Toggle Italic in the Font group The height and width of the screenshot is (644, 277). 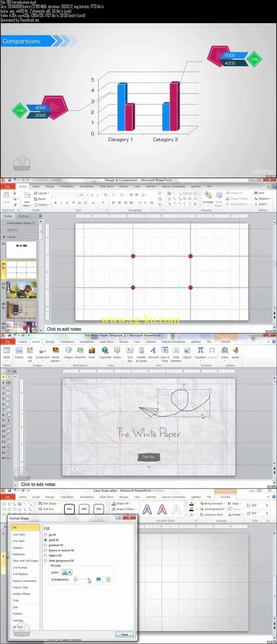tap(61, 203)
